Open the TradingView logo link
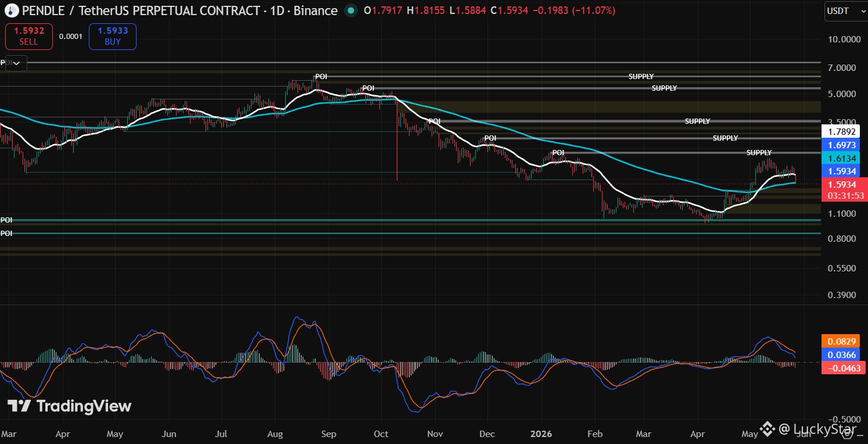The width and height of the screenshot is (868, 444). click(x=69, y=406)
